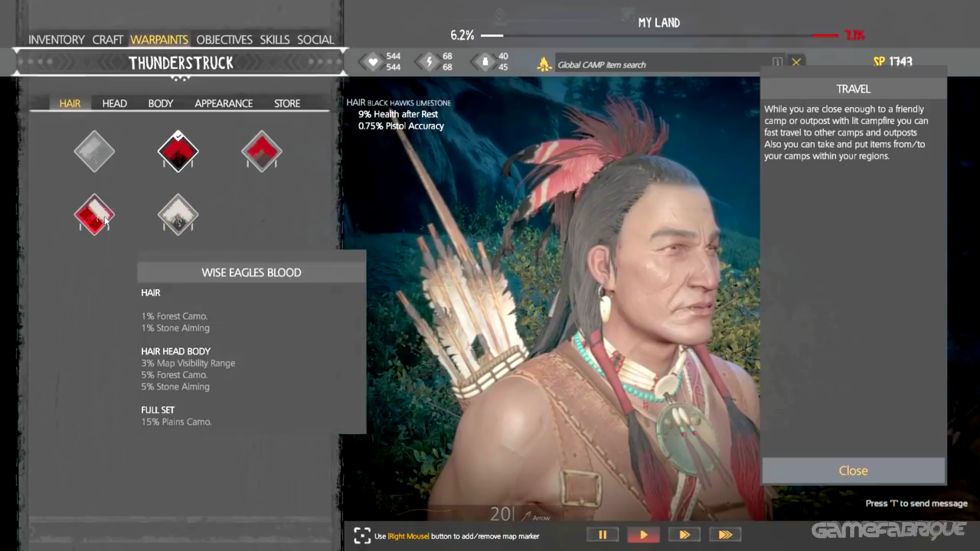Click the campfire icon beside item search
This screenshot has height=551, width=980.
click(544, 64)
